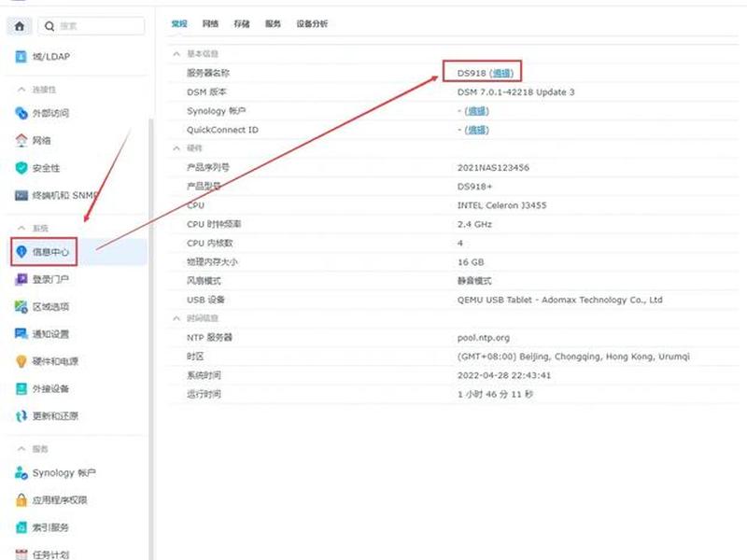Go to the Control Panel home icon
This screenshot has width=747, height=560.
click(x=20, y=26)
